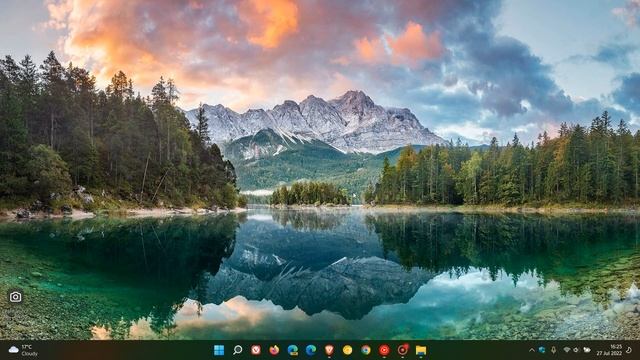Open red Opera icon without dot
Image resolution: width=640 pixels, height=360 pixels.
point(384,350)
